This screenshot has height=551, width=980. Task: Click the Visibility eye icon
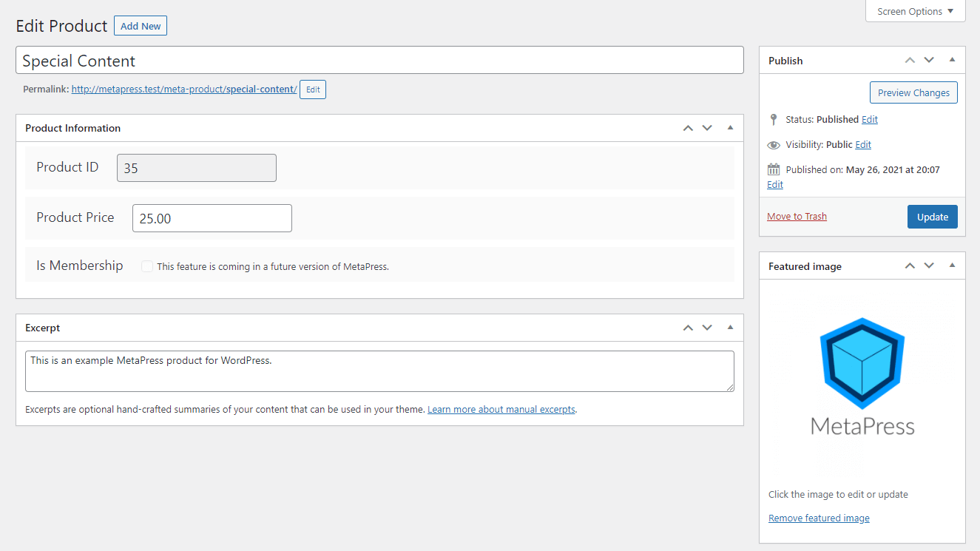pyautogui.click(x=773, y=144)
